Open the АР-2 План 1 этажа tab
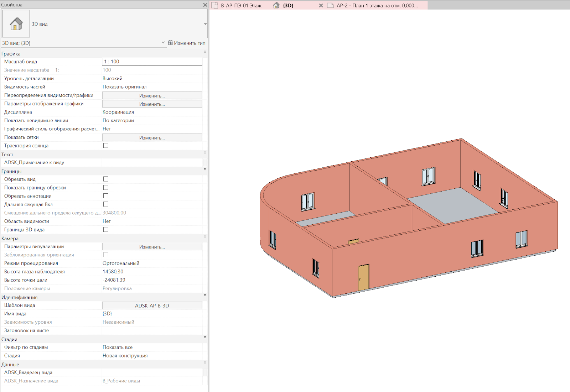Viewport: 570px width, 392px height. tap(377, 5)
